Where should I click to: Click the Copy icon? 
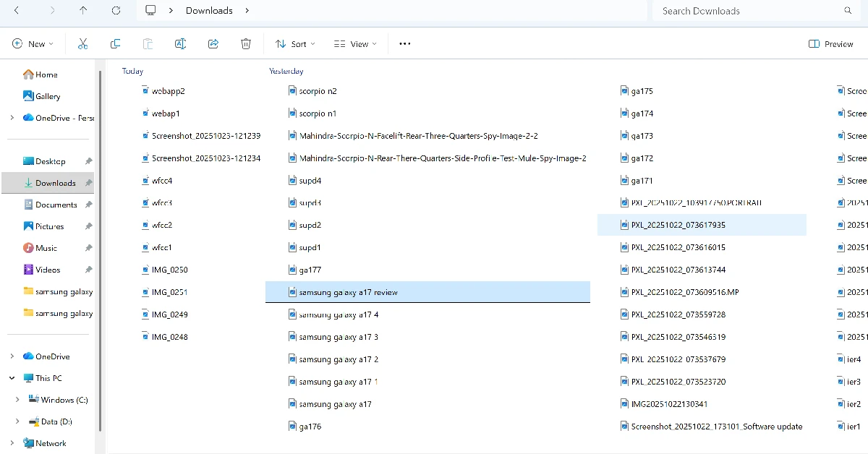click(115, 43)
